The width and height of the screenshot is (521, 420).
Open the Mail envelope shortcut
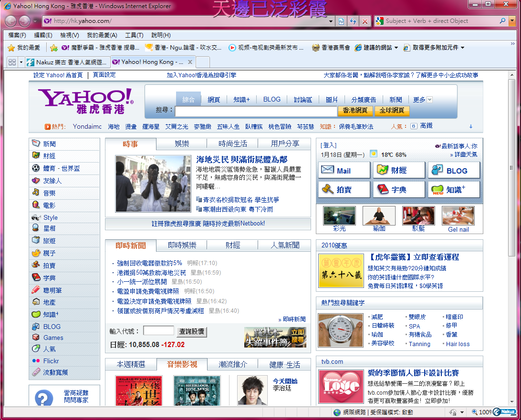click(x=344, y=170)
